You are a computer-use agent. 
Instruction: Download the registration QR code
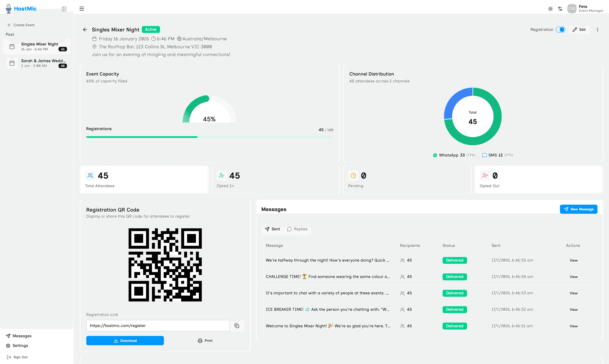point(125,341)
